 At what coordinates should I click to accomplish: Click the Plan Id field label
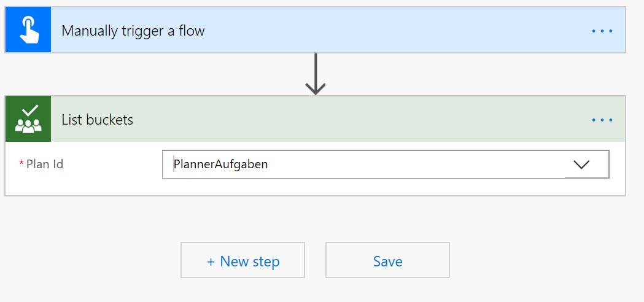[45, 164]
